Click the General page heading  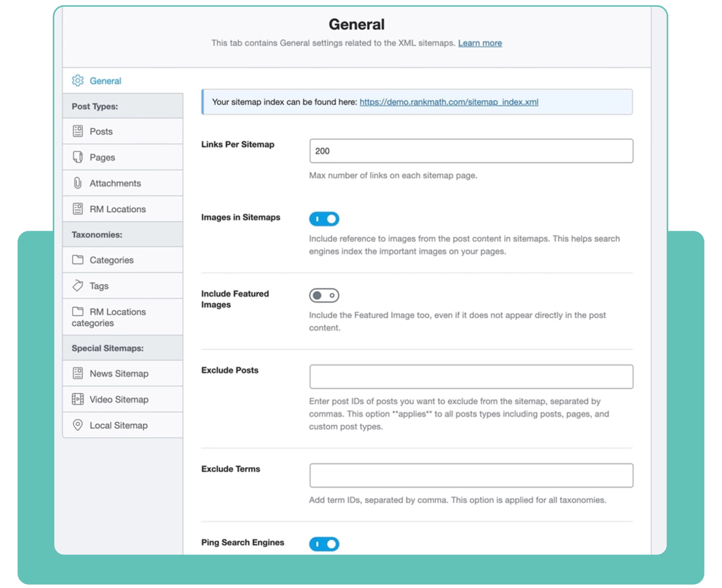[356, 24]
